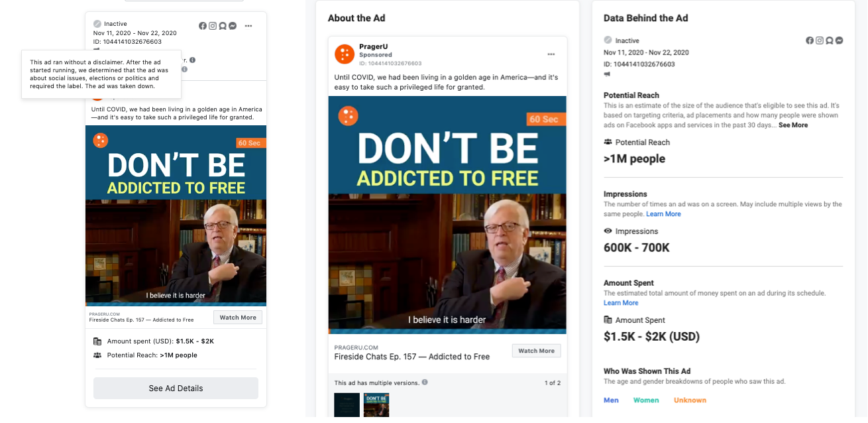Toggle the Women legend in the audience breakdown

point(645,400)
